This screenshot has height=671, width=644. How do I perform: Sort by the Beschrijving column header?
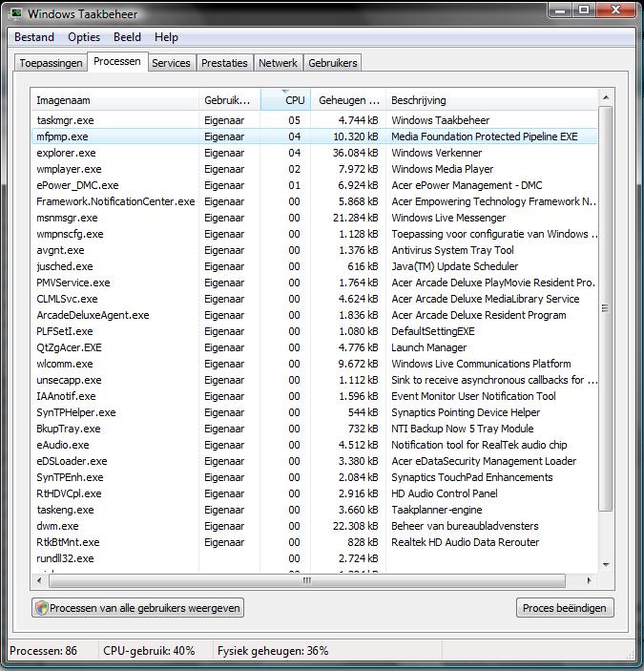pos(491,100)
